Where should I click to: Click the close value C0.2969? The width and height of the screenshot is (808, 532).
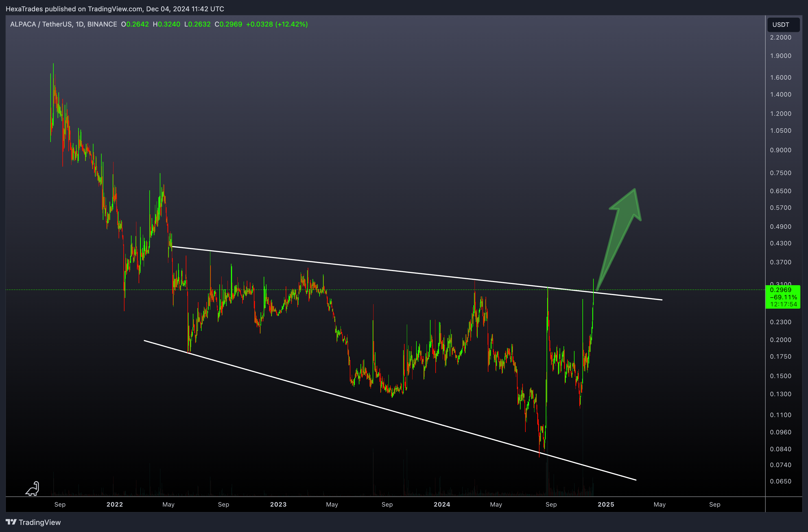point(228,24)
